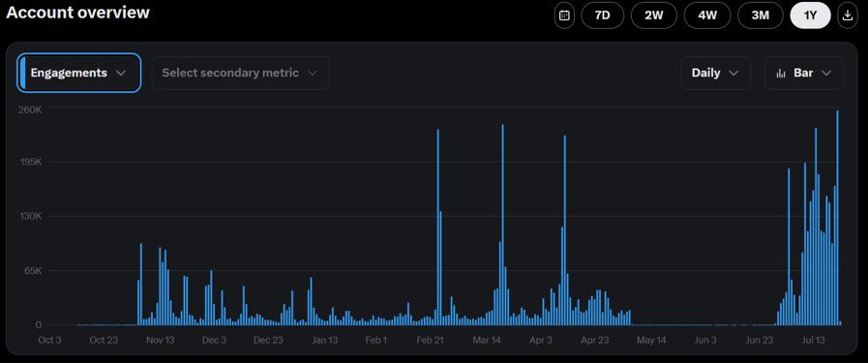Click the 260K y-axis label
868x363 pixels.
coord(30,110)
